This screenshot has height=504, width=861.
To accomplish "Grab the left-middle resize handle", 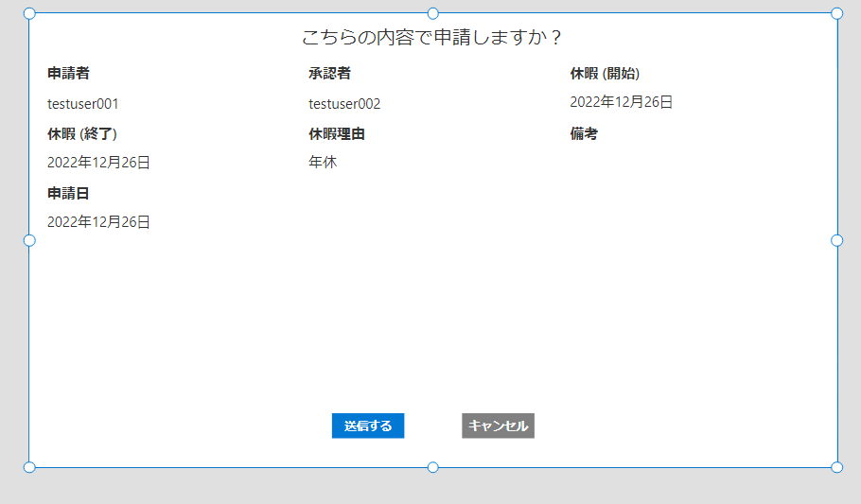I will (x=29, y=240).
